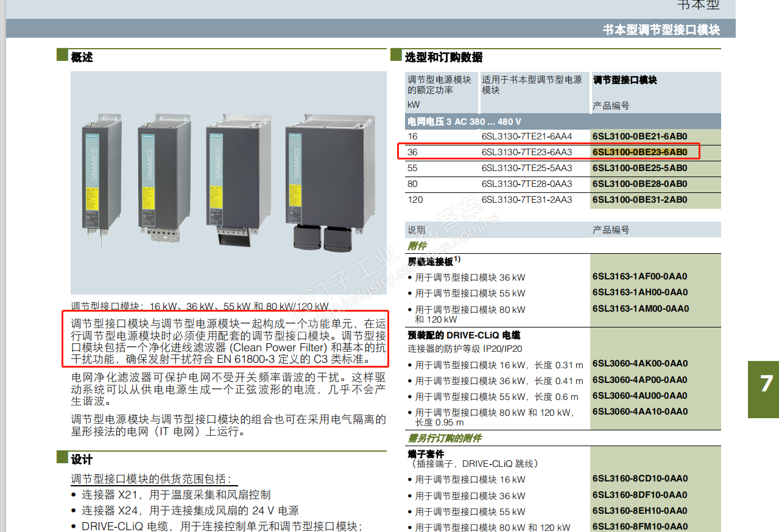Click power value '55' in table
Image resolution: width=779 pixels, height=532 pixels.
pyautogui.click(x=412, y=168)
